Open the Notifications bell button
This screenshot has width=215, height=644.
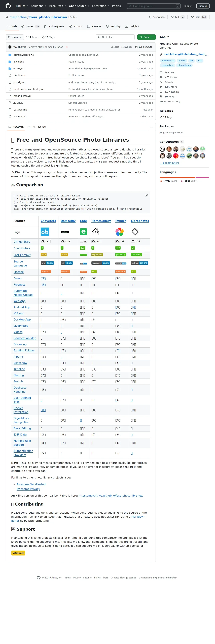coord(157,17)
